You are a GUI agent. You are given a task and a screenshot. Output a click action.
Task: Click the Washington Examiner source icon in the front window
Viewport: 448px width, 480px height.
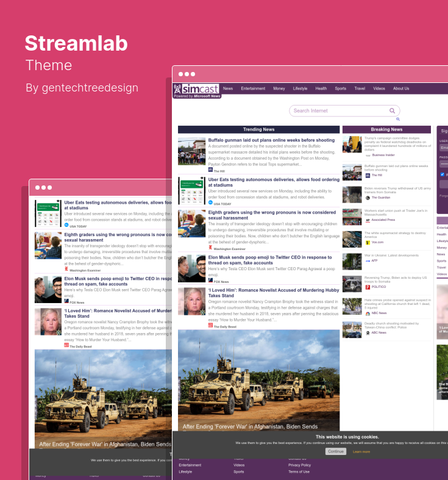coord(210,248)
